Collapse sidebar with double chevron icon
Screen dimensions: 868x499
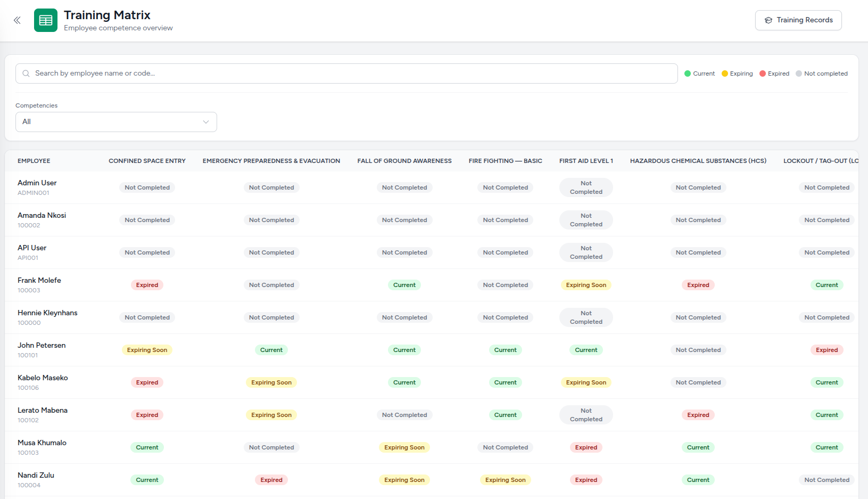(17, 20)
